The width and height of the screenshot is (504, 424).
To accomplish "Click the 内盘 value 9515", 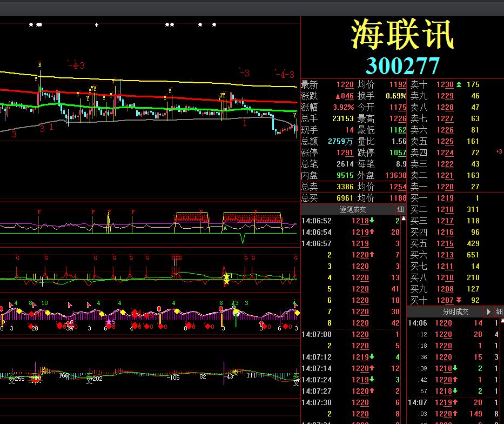I will (345, 175).
